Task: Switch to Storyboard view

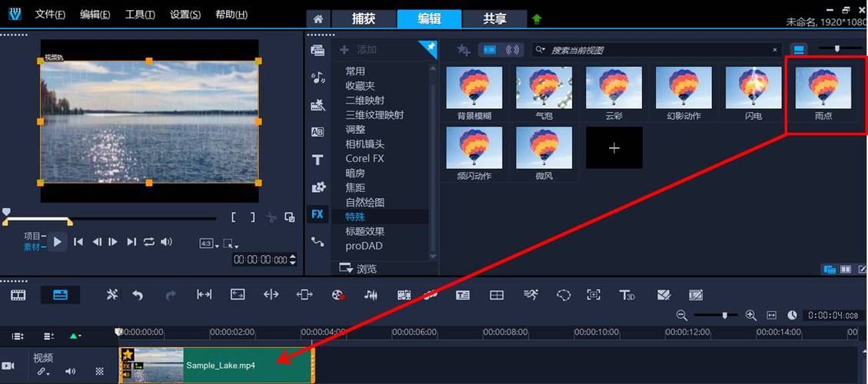Action: (18, 295)
